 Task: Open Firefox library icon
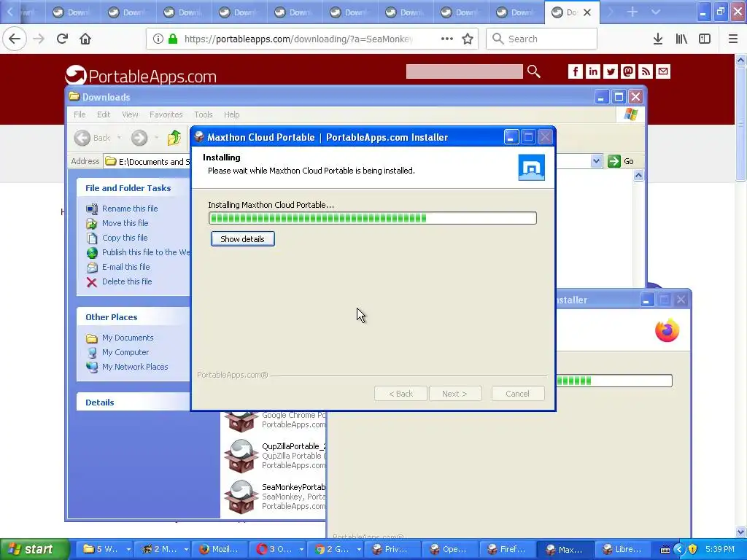681,39
